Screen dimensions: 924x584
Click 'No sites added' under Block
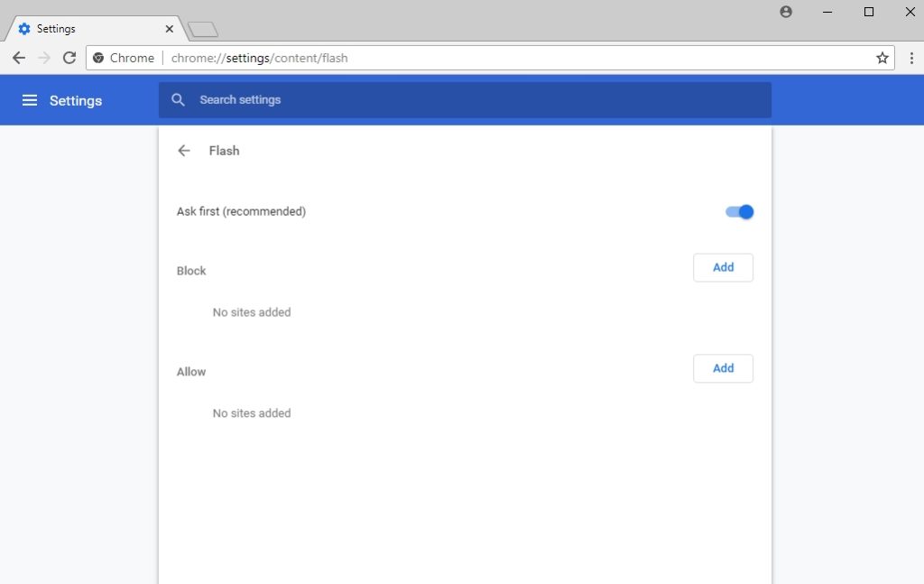coord(251,311)
